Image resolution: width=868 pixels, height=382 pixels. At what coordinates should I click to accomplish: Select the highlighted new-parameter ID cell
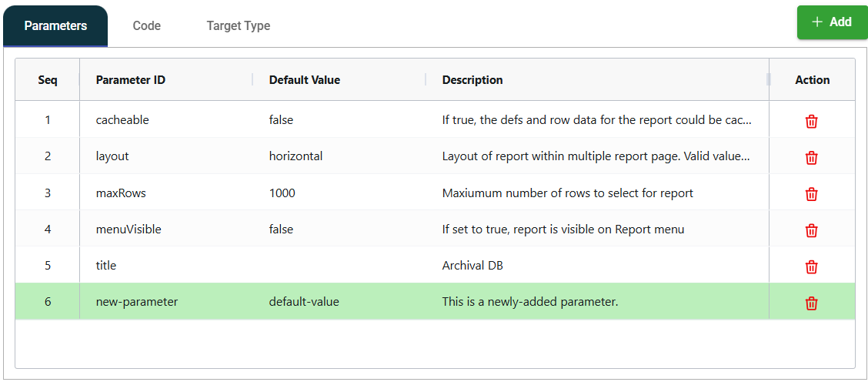tap(137, 302)
